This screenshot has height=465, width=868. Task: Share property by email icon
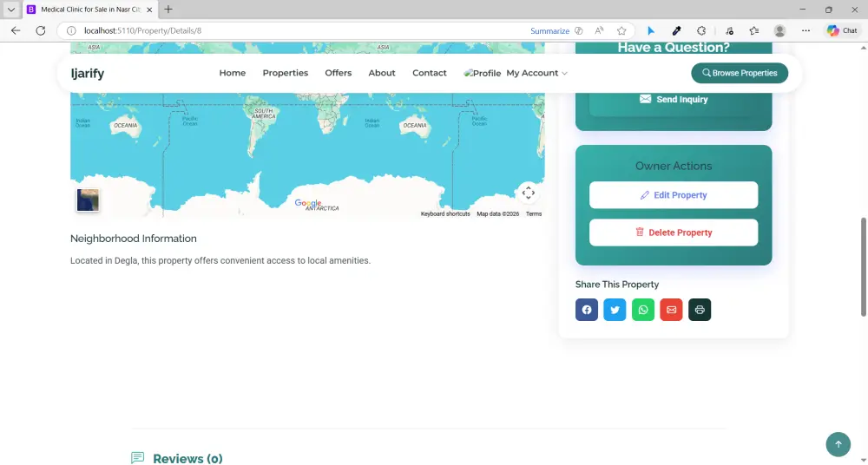pos(672,310)
